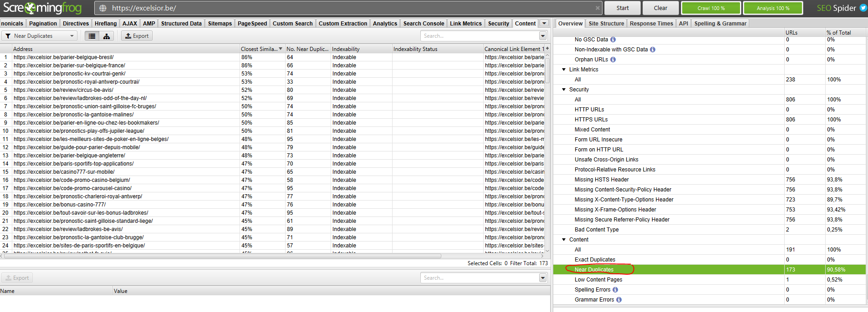Click info icon beside Spelling Errors
The height and width of the screenshot is (312, 868).
[x=615, y=290]
